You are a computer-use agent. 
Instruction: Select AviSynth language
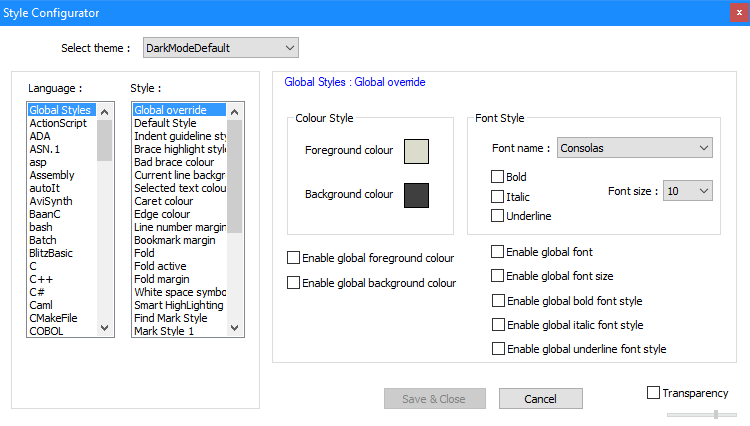(x=62, y=201)
